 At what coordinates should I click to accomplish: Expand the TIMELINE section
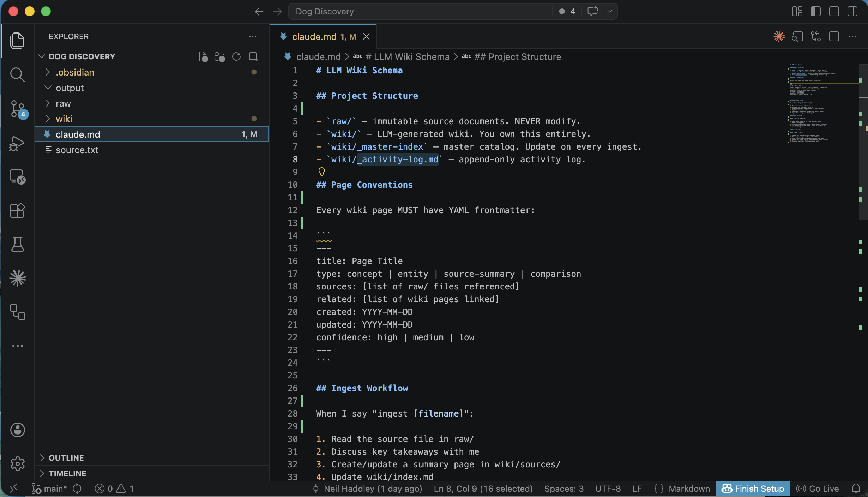point(152,473)
